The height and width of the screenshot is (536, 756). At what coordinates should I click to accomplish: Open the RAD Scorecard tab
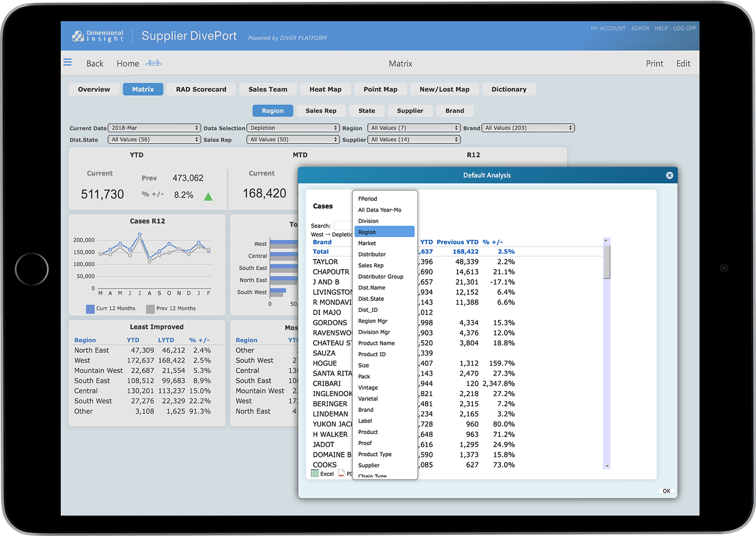point(201,90)
